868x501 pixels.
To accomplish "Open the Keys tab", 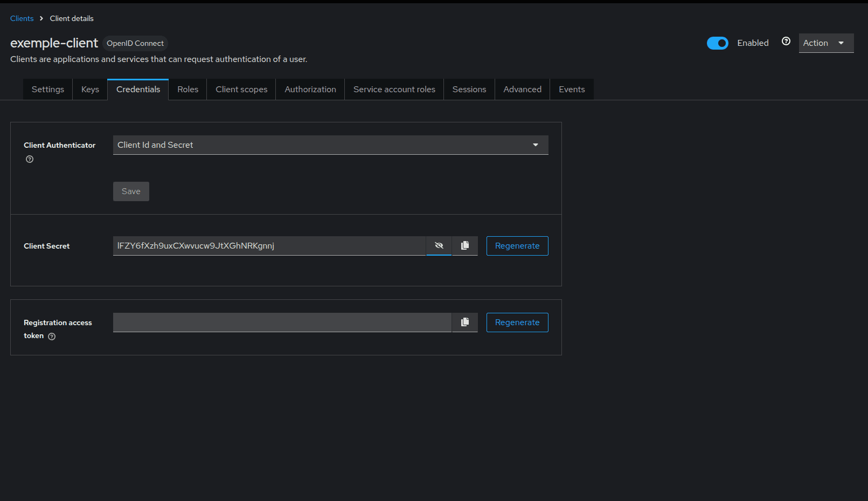I will (89, 89).
